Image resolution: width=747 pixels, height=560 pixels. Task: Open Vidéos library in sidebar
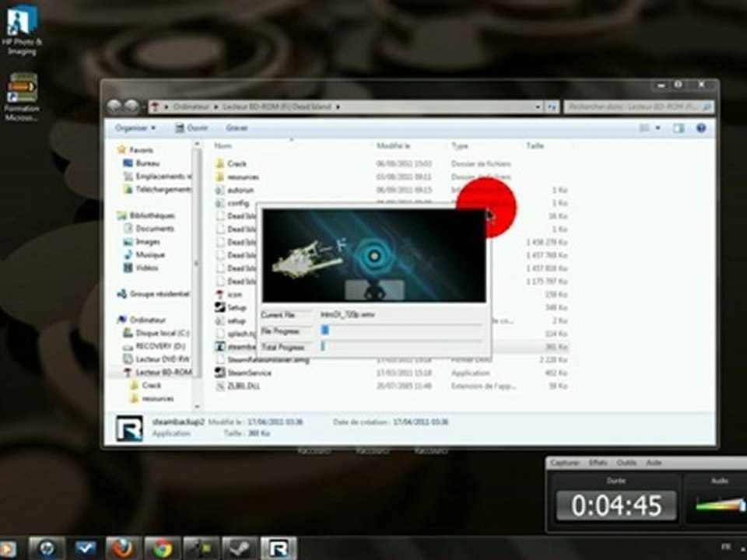(141, 268)
